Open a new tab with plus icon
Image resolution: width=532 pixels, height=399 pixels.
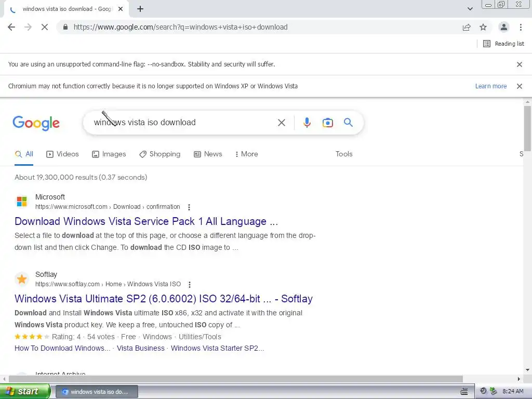(x=140, y=9)
